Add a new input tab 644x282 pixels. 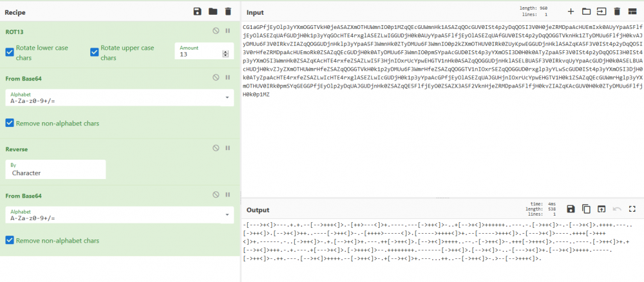571,12
